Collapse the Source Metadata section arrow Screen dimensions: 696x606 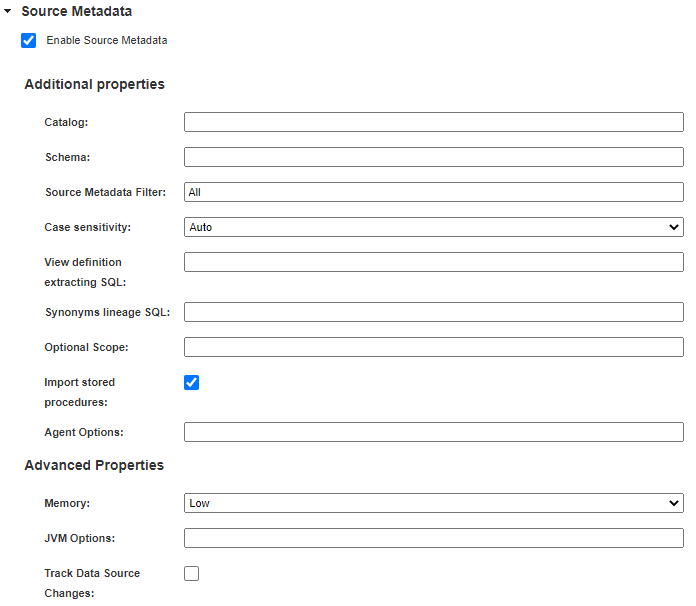click(x=8, y=11)
